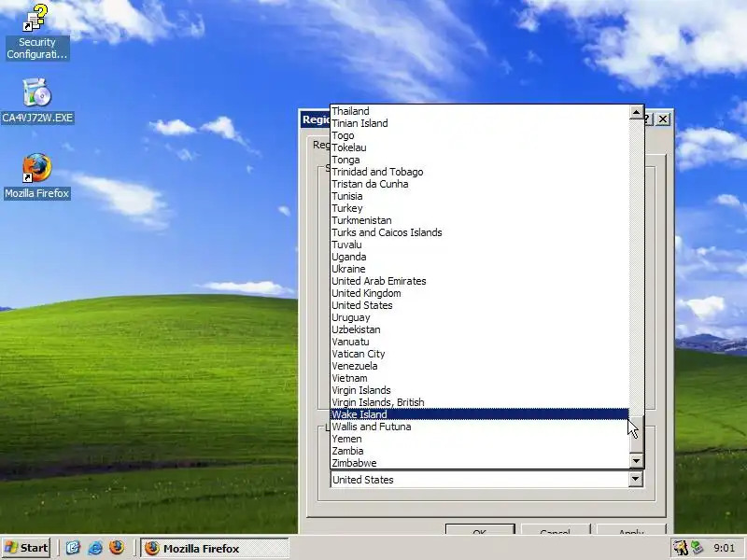
Task: Select Vatican City in the list
Action: (x=480, y=354)
